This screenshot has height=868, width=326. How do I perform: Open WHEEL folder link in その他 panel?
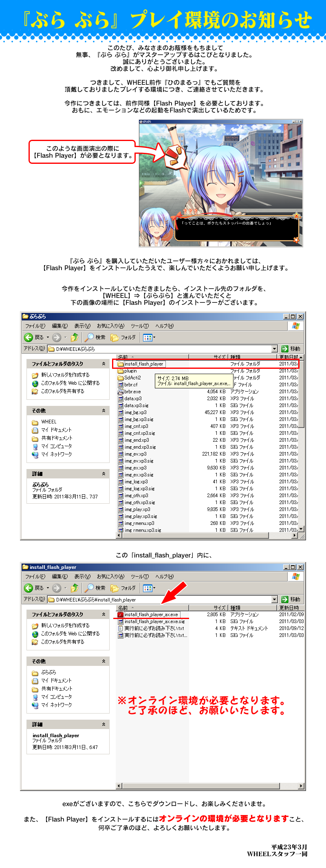tap(44, 421)
